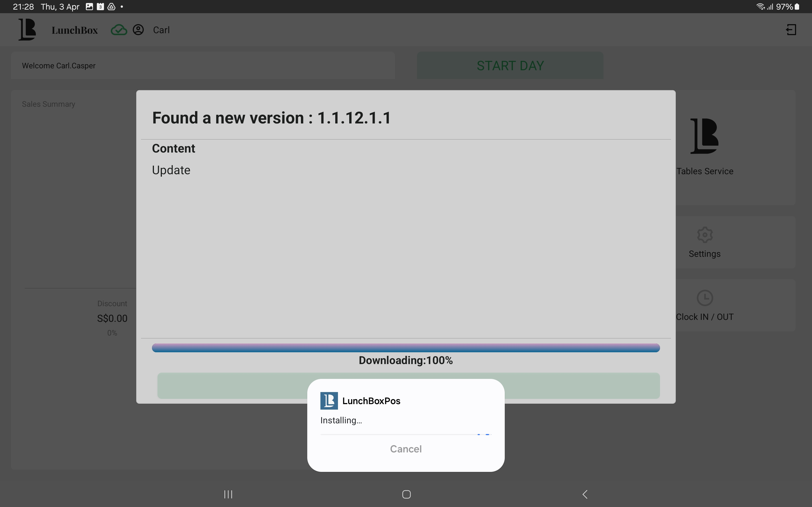Click the installing progress indicator line
The image size is (812, 507).
[x=406, y=434]
